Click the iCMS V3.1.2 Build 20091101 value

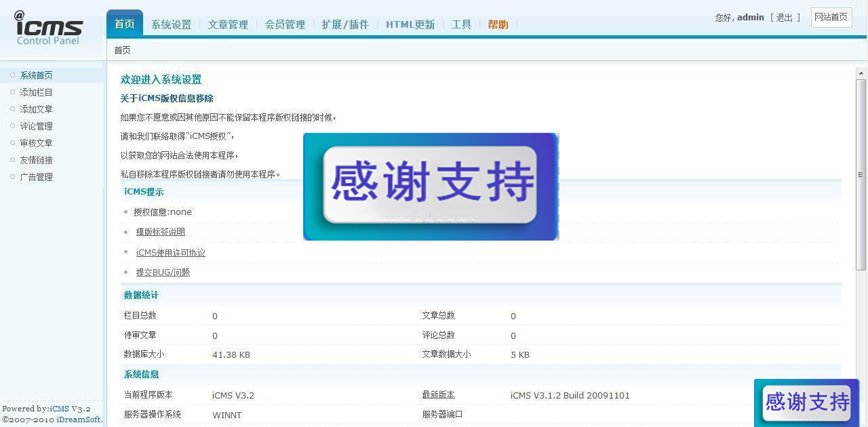click(570, 395)
